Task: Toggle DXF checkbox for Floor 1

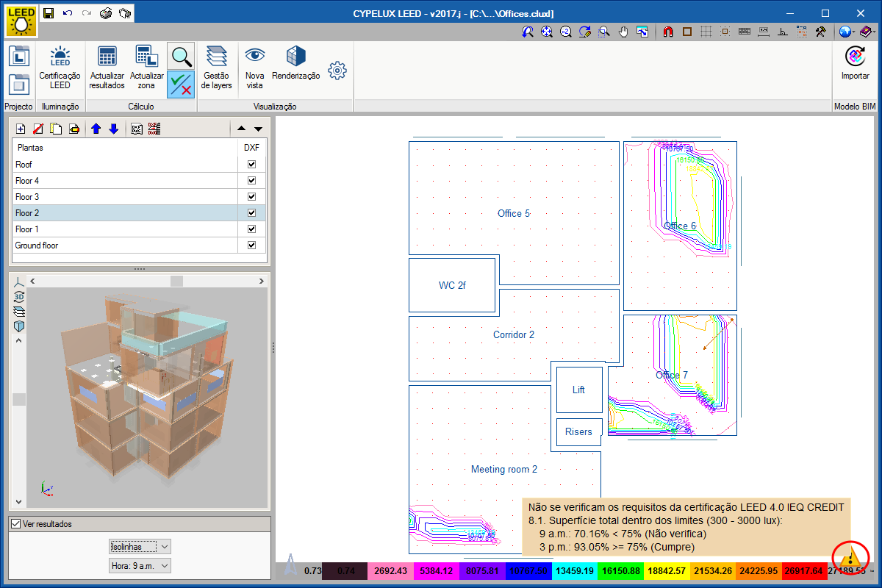Action: click(251, 229)
